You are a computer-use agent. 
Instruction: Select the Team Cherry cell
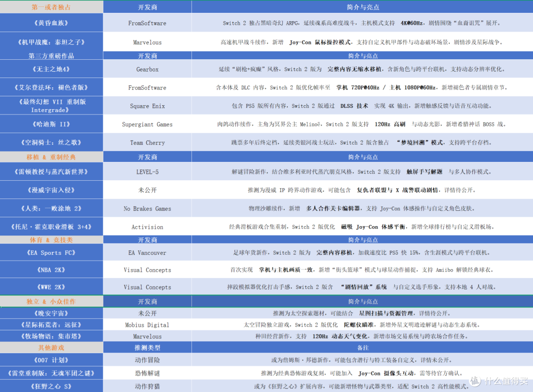click(147, 143)
